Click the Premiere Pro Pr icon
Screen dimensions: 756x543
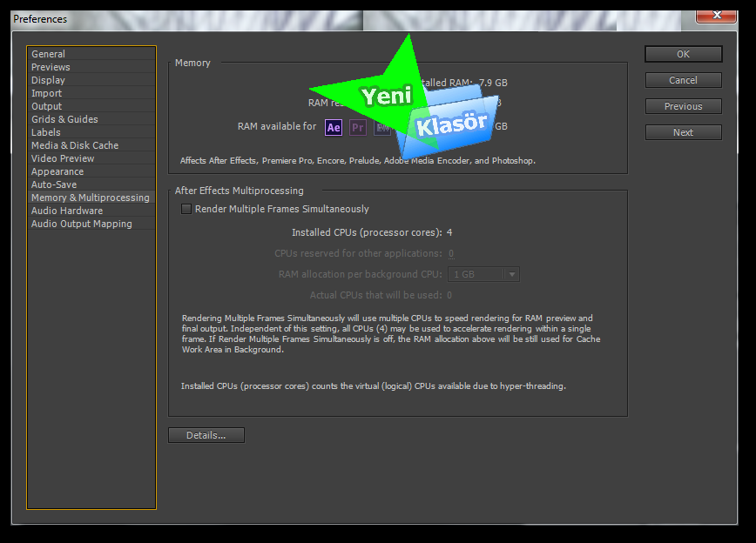point(358,127)
